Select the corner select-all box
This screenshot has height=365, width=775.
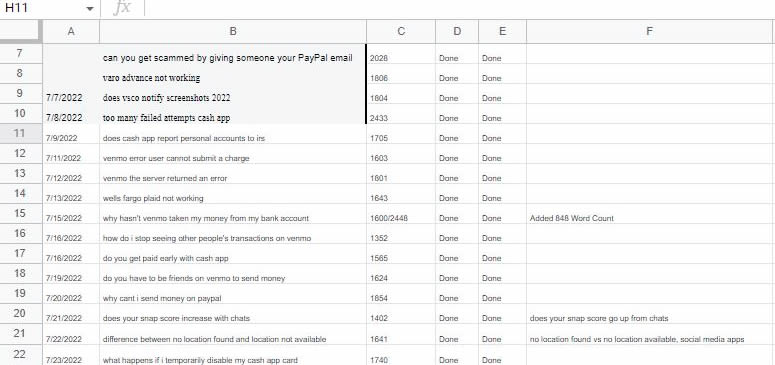pyautogui.click(x=21, y=31)
